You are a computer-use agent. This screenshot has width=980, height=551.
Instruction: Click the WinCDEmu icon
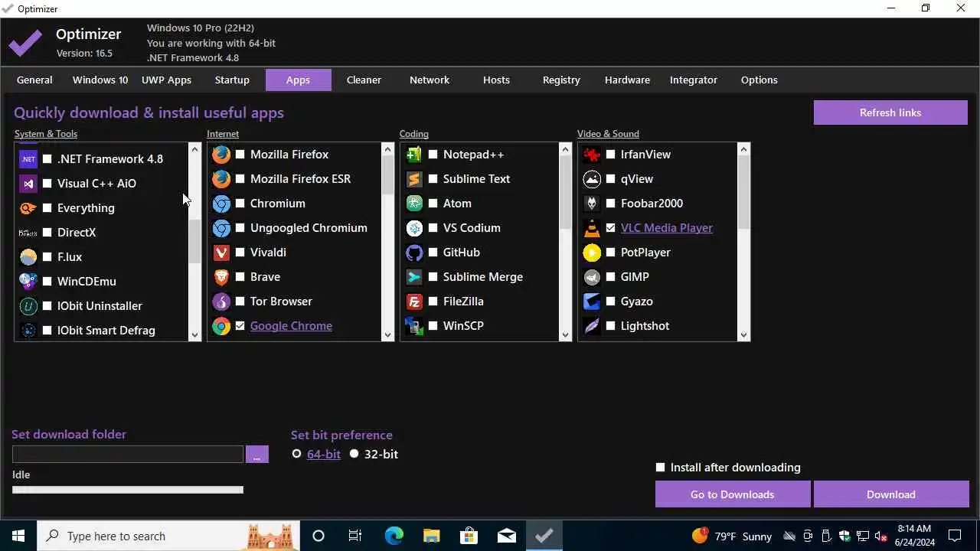[28, 282]
